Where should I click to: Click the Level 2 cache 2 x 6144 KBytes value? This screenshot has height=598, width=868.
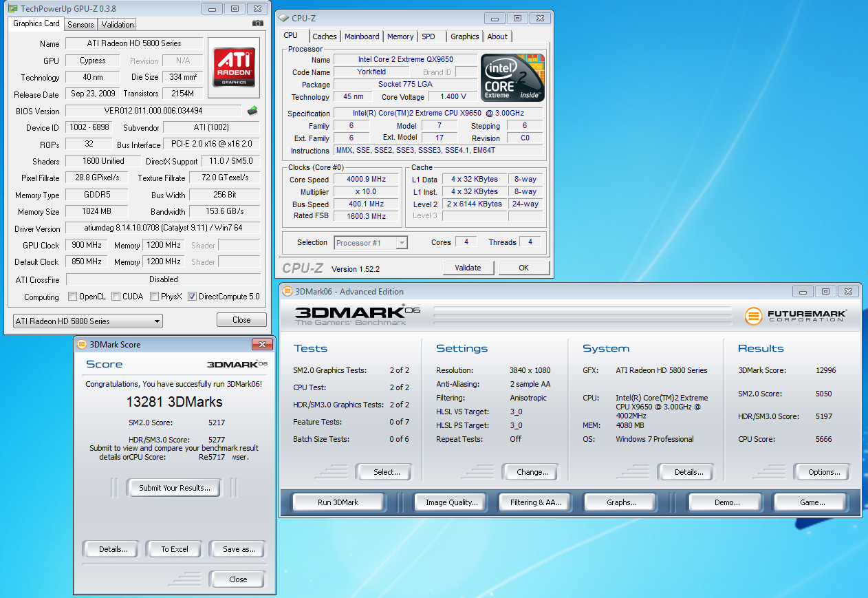(x=474, y=204)
